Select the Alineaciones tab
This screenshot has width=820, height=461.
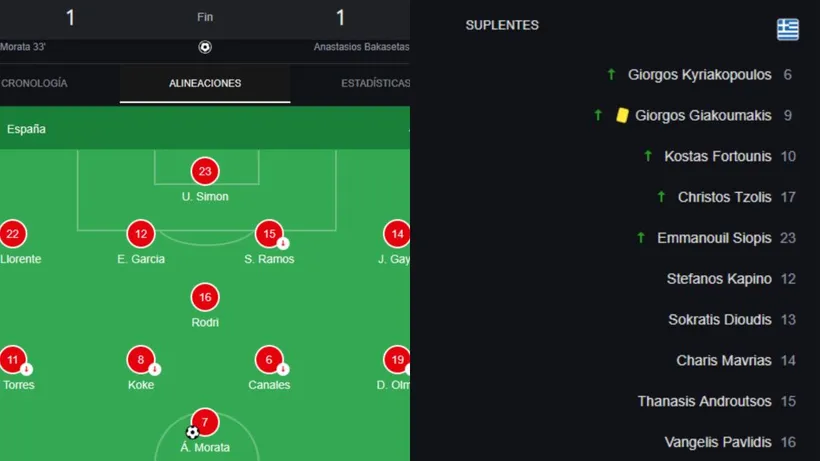(205, 83)
